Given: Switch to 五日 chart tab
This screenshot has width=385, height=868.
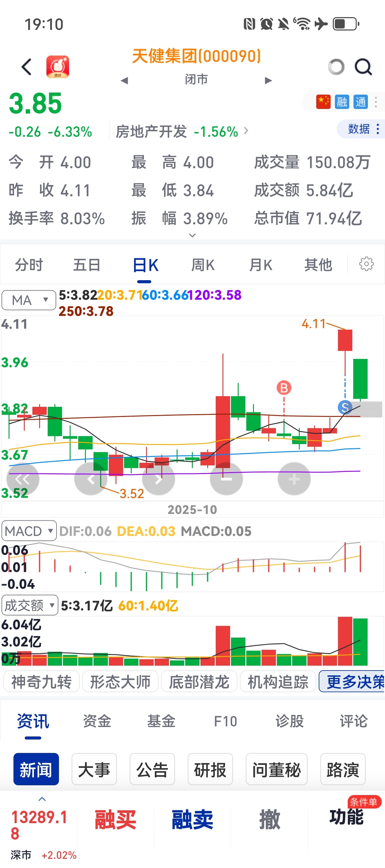Looking at the screenshot, I should 87,265.
